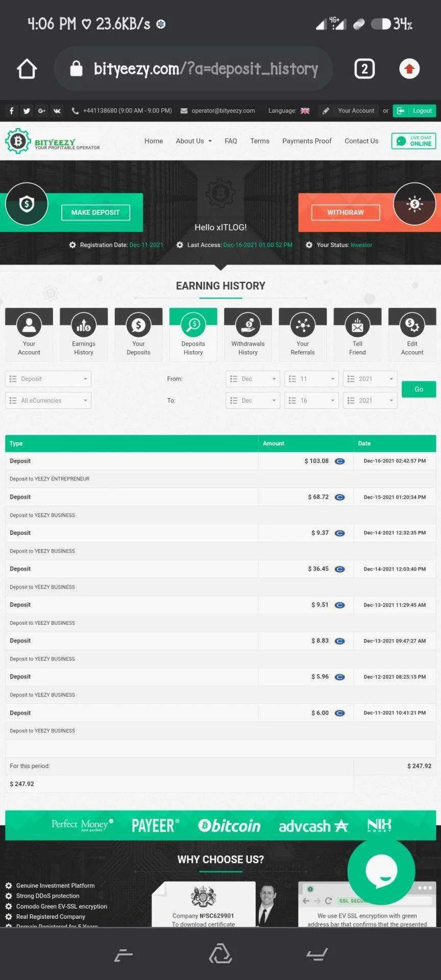Click the green Go button
Screen dimensions: 441x980
pyautogui.click(x=419, y=389)
